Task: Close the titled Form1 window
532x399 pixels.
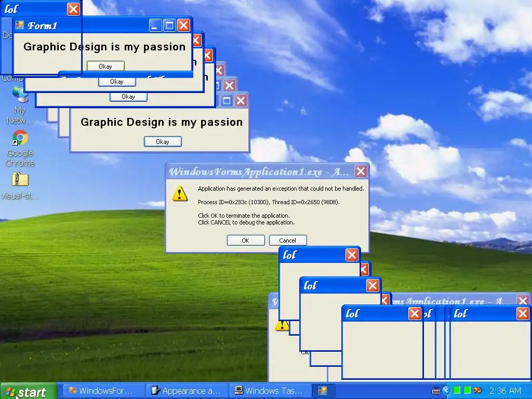Action: coord(183,25)
